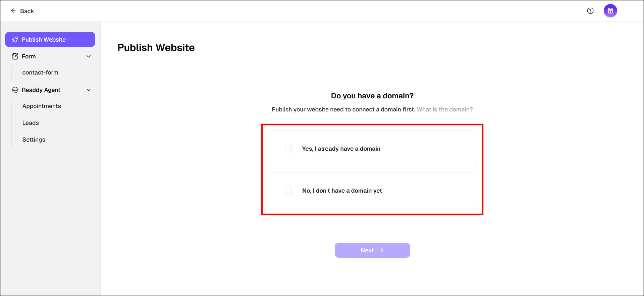Open Settings under Readdy Agent
This screenshot has width=644, height=296.
pos(34,140)
